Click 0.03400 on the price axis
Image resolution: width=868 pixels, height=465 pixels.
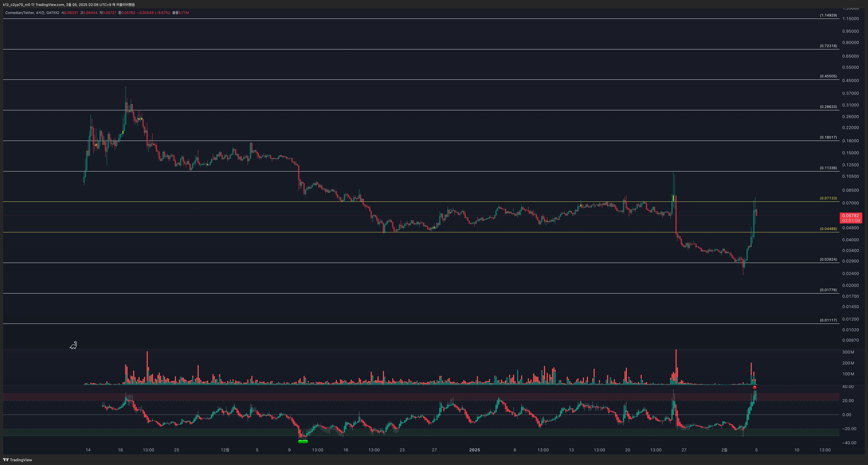coord(850,251)
